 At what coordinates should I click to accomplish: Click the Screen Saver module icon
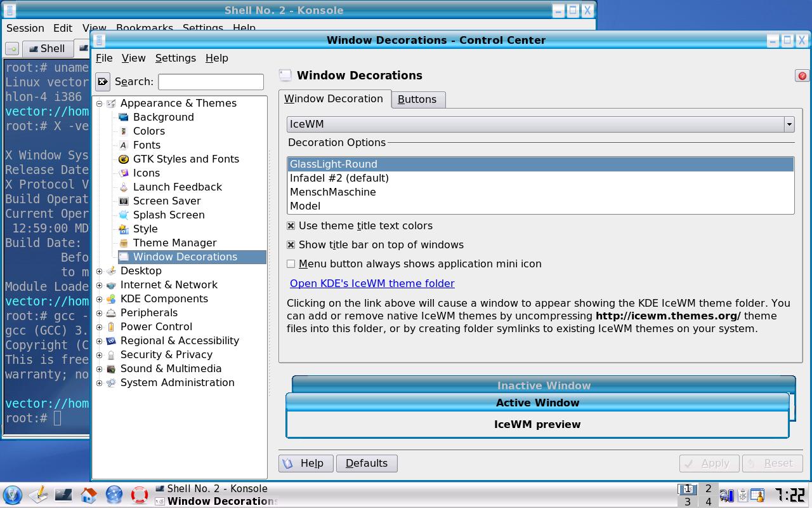coord(124,201)
